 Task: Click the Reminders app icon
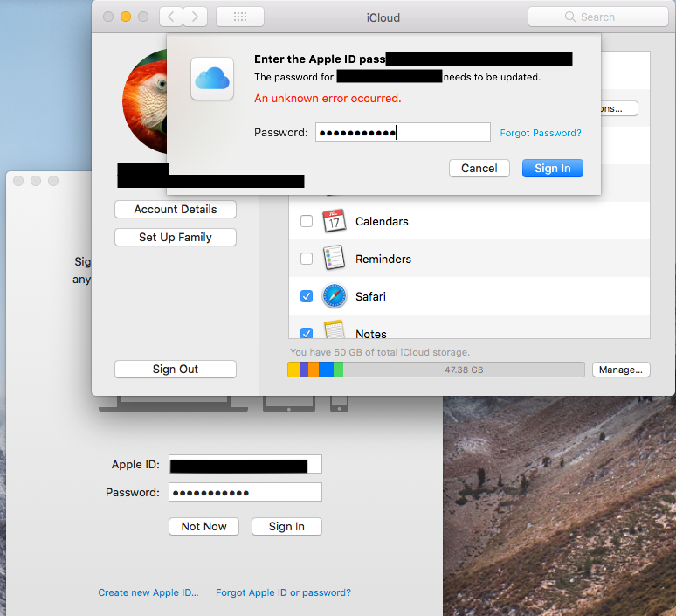pos(335,258)
